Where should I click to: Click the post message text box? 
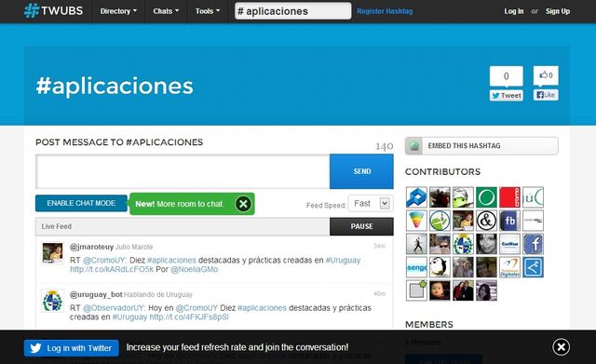183,171
